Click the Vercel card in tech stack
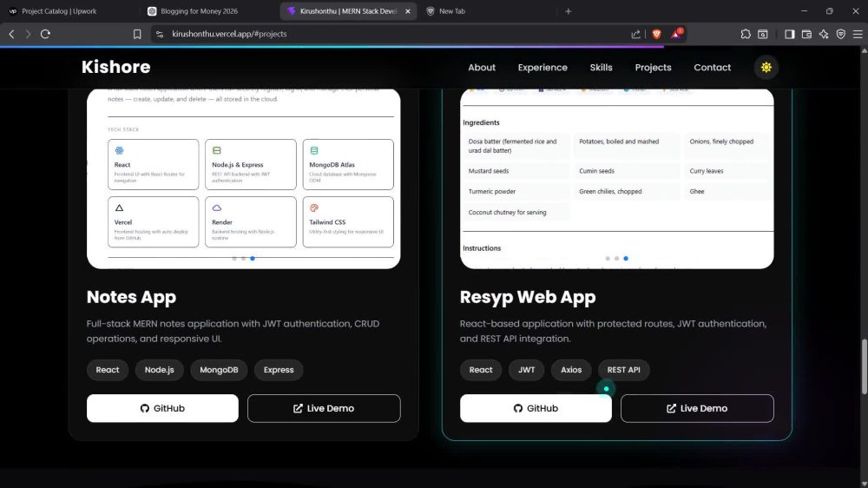The image size is (868, 488). click(154, 221)
